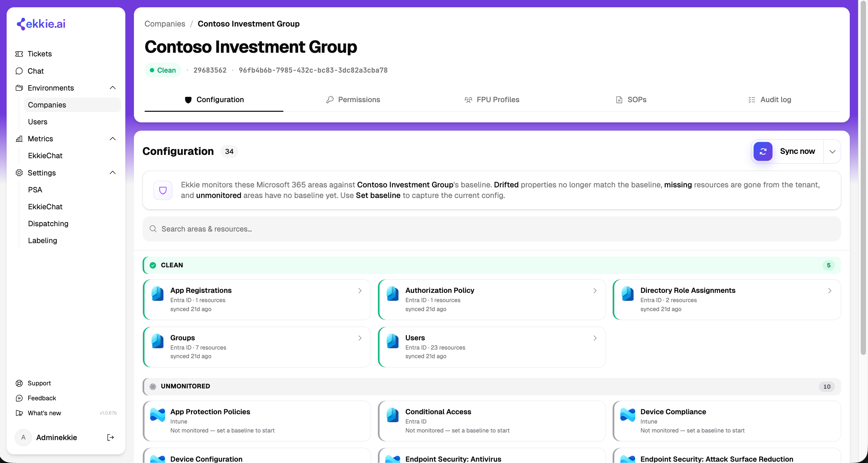Click the Sync now button

click(787, 151)
